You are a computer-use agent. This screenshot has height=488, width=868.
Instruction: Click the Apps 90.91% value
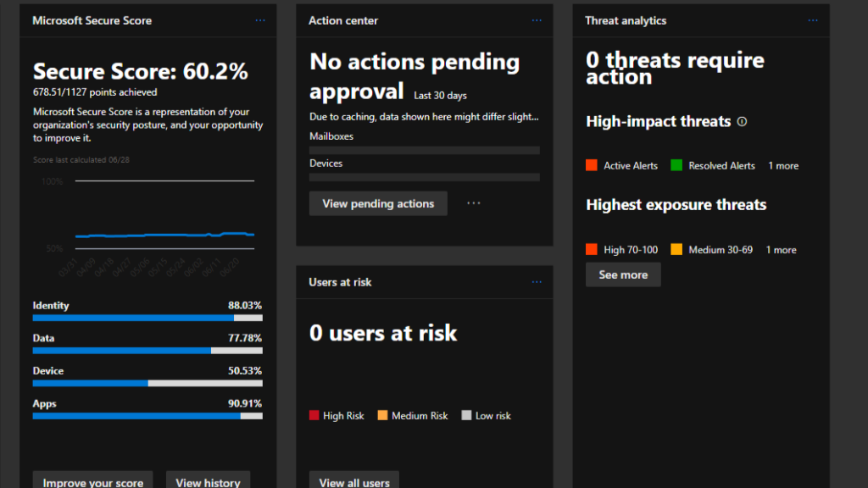245,403
